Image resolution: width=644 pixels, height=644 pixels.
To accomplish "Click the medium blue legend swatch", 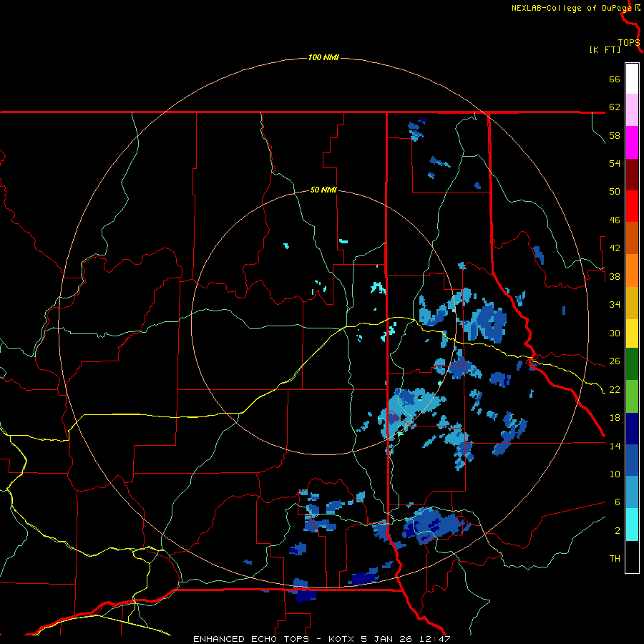I will [x=632, y=461].
